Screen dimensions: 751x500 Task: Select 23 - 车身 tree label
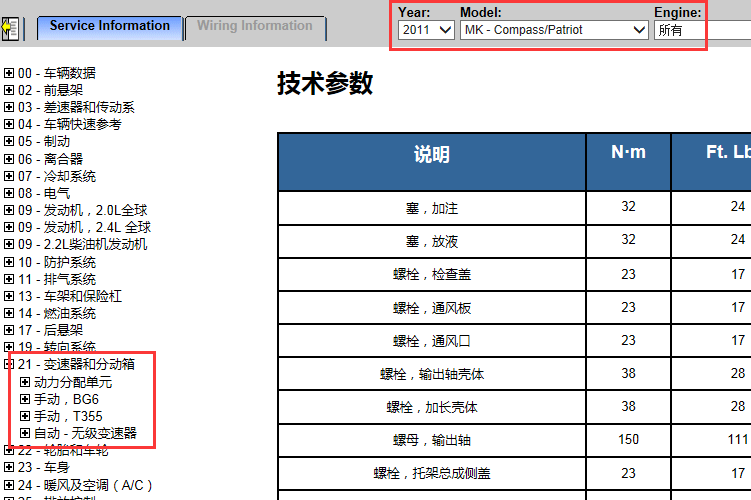tap(44, 467)
